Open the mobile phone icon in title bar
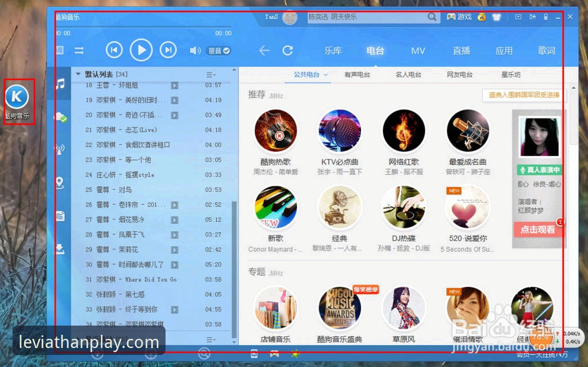Image resolution: width=588 pixels, height=367 pixels. [545, 17]
